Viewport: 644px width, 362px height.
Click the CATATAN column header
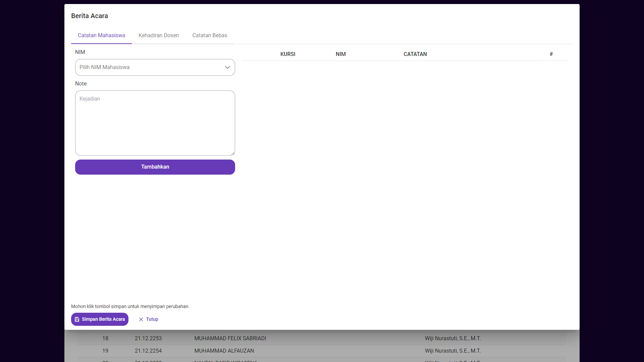(x=415, y=54)
